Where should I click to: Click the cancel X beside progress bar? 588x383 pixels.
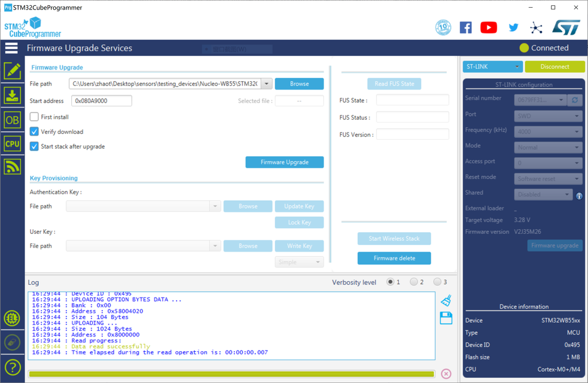pyautogui.click(x=446, y=374)
